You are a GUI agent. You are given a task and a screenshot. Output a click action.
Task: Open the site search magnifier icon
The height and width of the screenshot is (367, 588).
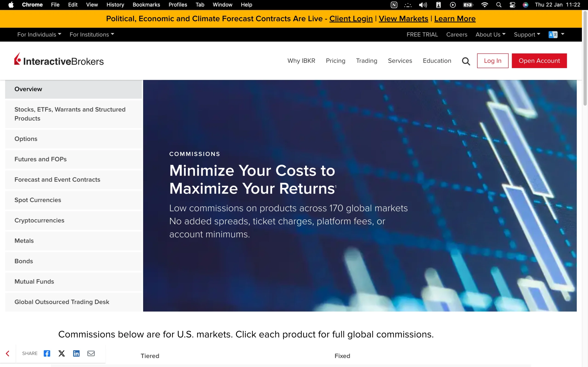pyautogui.click(x=466, y=61)
